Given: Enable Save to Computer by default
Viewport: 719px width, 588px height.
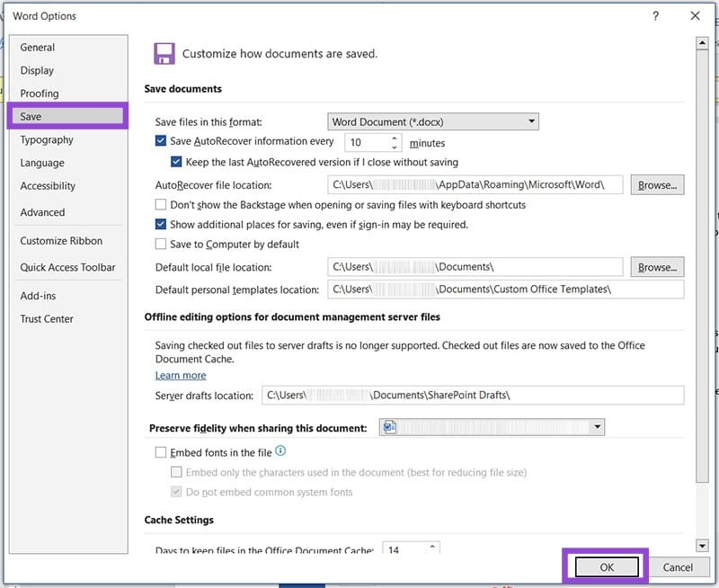Looking at the screenshot, I should pos(161,244).
